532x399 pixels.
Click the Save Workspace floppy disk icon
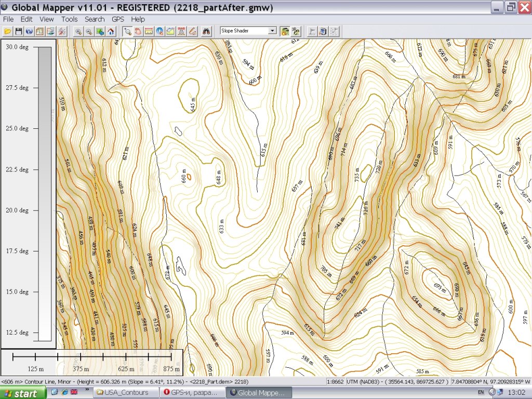[18, 31]
